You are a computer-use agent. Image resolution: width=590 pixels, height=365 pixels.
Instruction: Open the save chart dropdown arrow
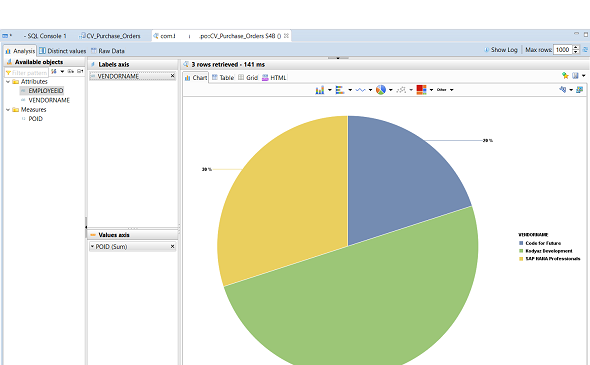584,76
